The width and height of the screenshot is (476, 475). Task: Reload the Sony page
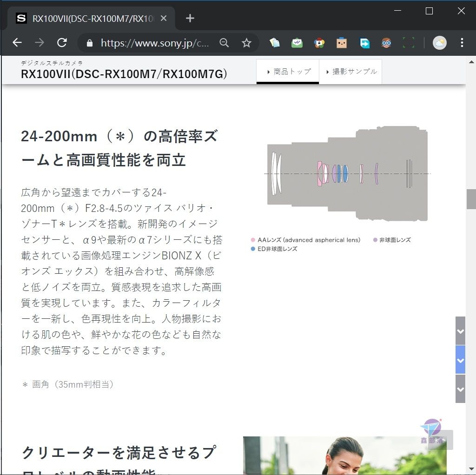[x=62, y=42]
